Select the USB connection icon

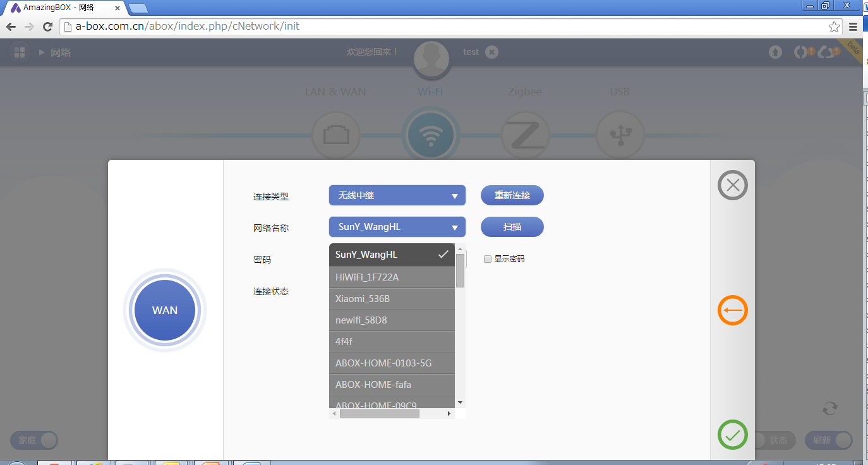620,135
